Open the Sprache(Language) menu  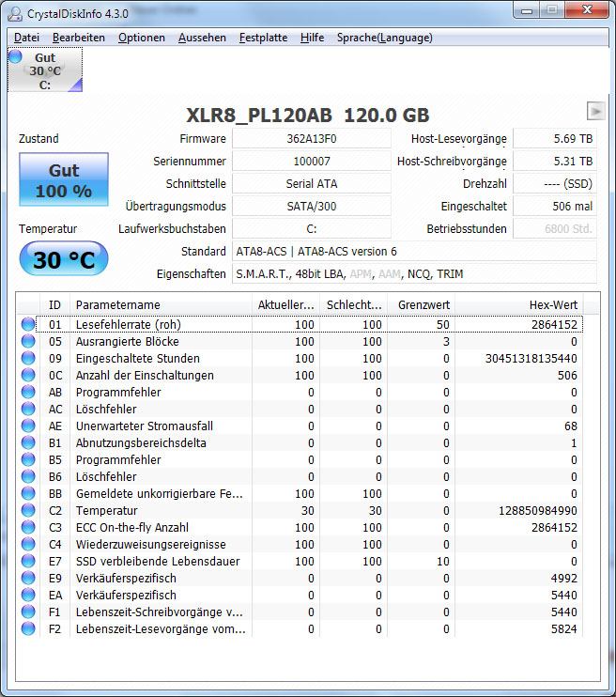pos(384,38)
